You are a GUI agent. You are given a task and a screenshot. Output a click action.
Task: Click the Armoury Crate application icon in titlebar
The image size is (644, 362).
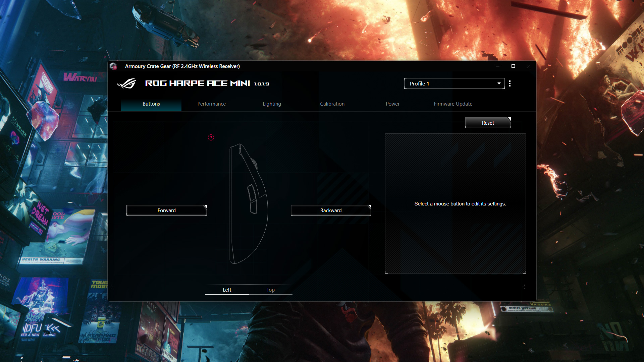pyautogui.click(x=115, y=66)
